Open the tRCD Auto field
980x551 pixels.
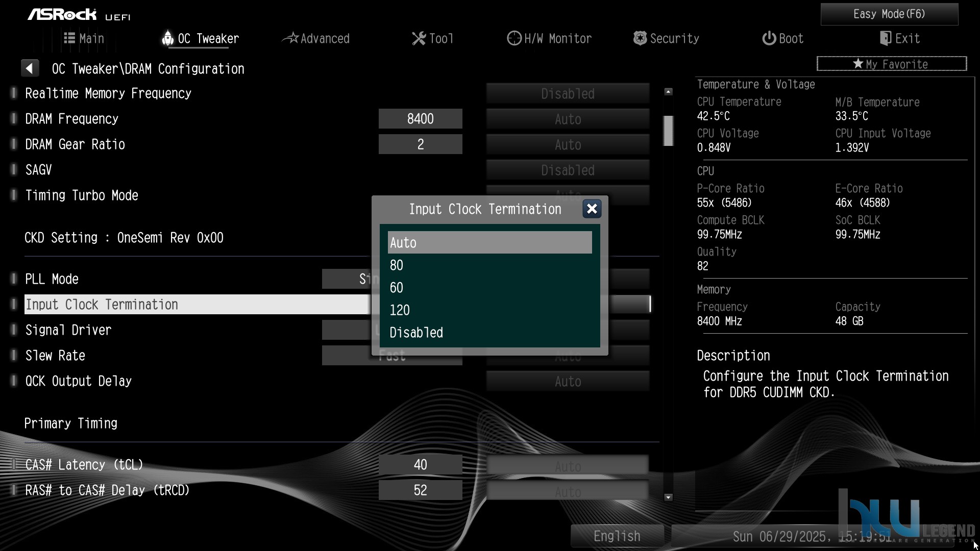(568, 490)
